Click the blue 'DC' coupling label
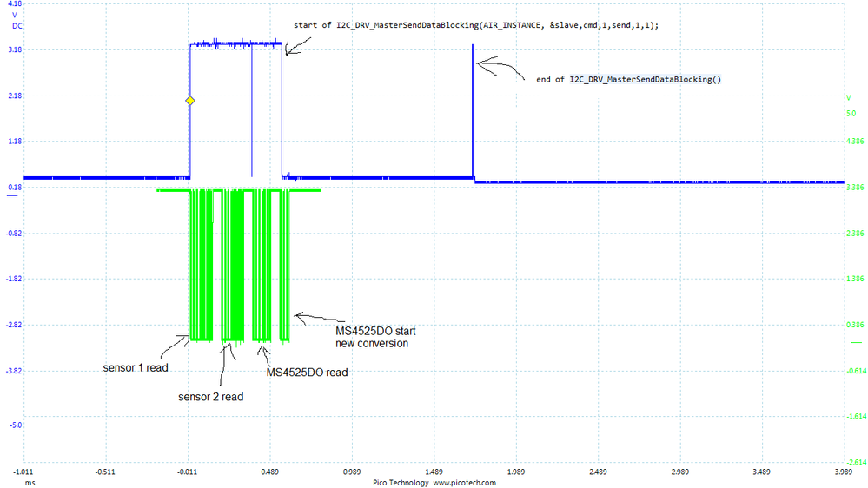 click(17, 26)
